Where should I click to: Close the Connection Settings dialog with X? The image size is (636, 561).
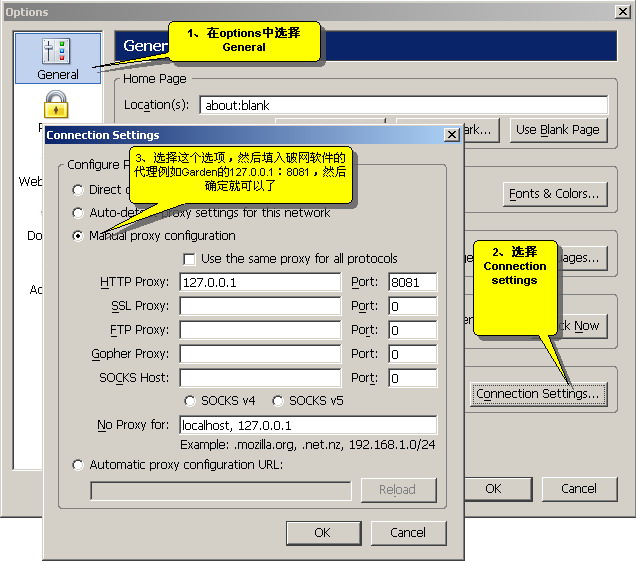pyautogui.click(x=452, y=134)
